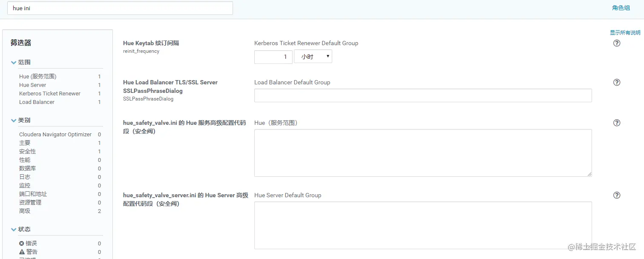
Task: Click 'Load Balancer Default Group' label
Action: (x=292, y=82)
